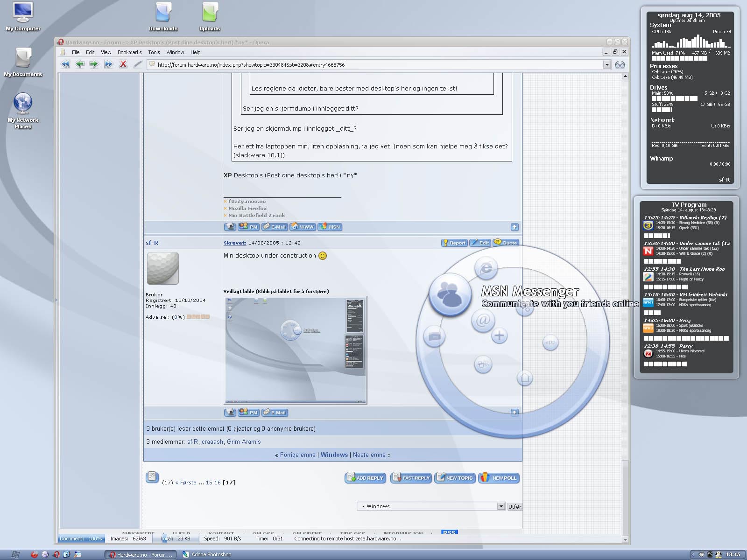Screen dimensions: 747x560
Task: Open the Tools menu
Action: point(154,52)
